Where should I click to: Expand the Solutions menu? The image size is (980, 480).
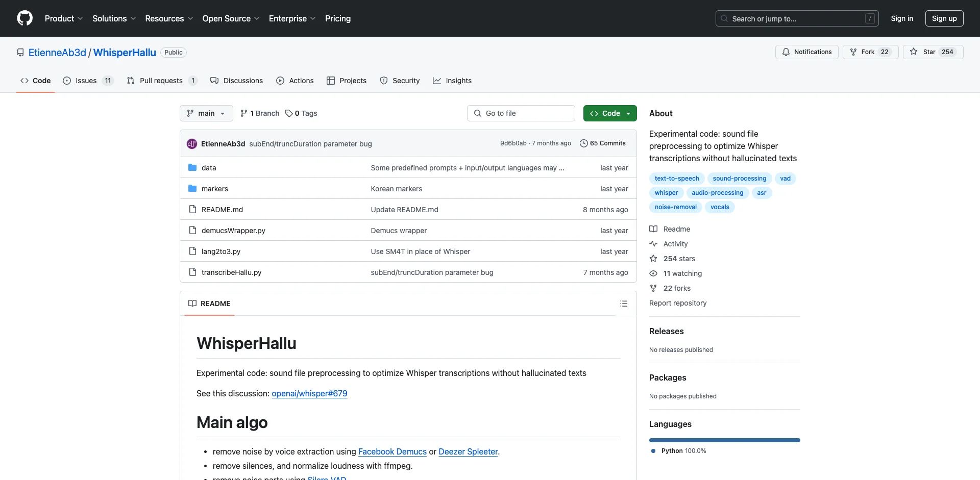click(x=114, y=18)
